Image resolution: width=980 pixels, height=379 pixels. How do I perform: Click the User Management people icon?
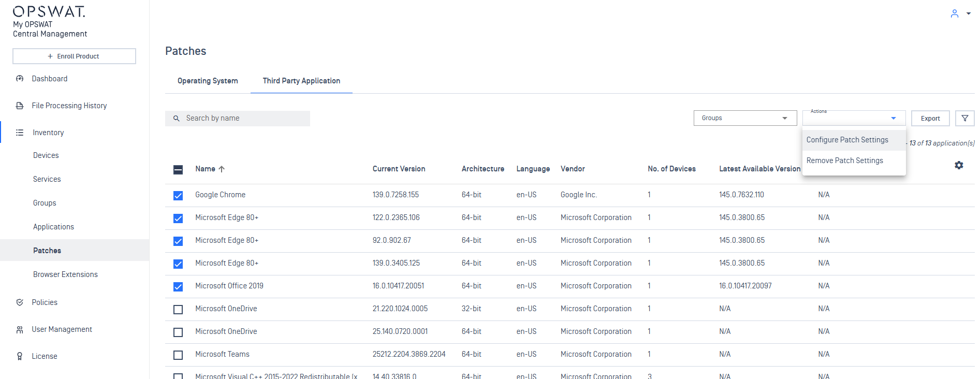click(20, 329)
